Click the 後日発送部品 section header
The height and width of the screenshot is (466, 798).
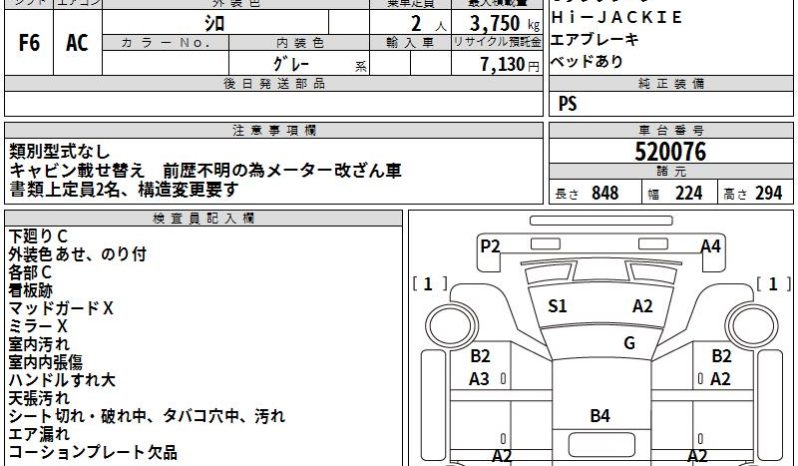click(274, 83)
